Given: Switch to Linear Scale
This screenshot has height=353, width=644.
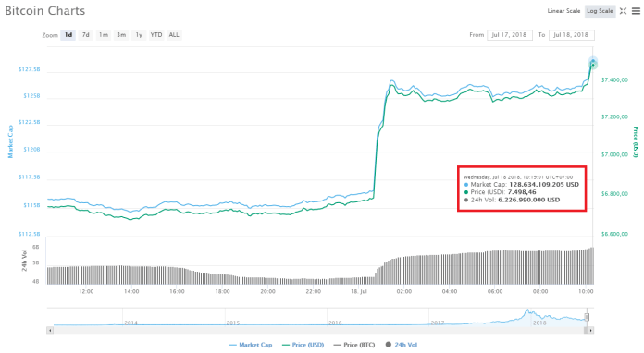Looking at the screenshot, I should 563,11.
